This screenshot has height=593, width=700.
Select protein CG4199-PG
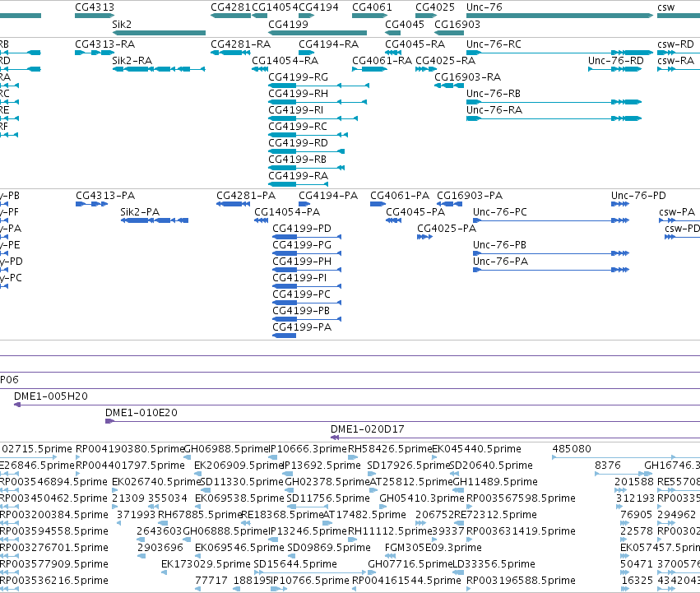pyautogui.click(x=302, y=245)
